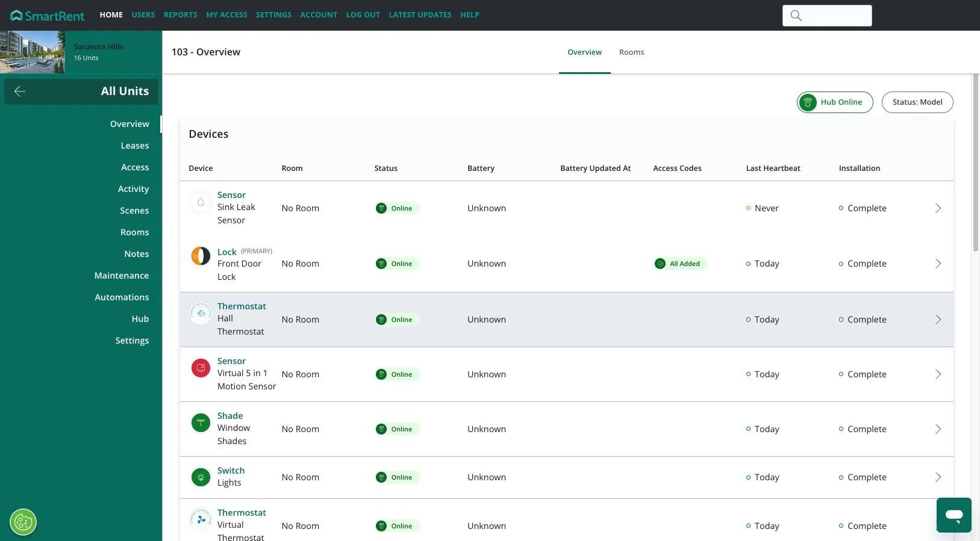Screen dimensions: 980x541
Task: Open the Lock device link
Action: pyautogui.click(x=227, y=252)
